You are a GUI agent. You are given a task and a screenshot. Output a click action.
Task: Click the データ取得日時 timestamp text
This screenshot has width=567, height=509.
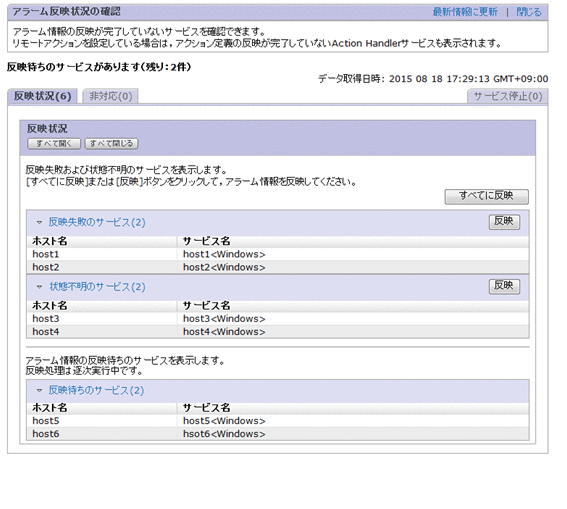pos(433,79)
